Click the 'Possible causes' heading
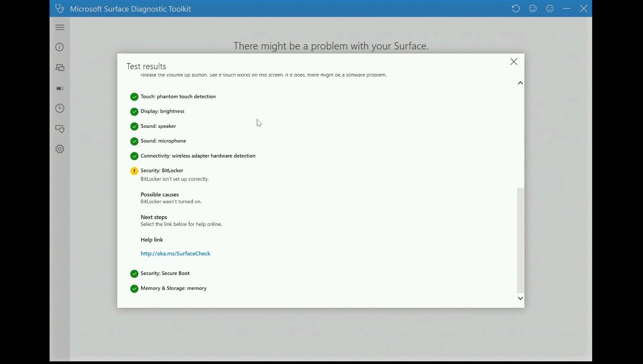 (160, 194)
